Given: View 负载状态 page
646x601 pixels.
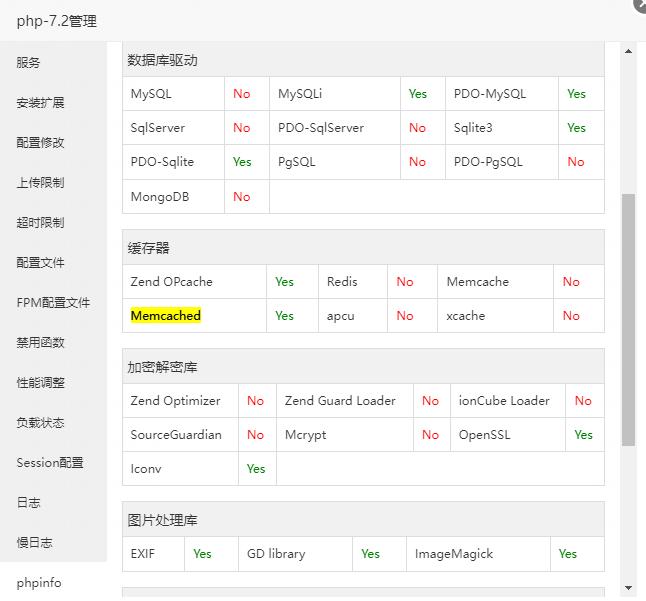Looking at the screenshot, I should 40,423.
